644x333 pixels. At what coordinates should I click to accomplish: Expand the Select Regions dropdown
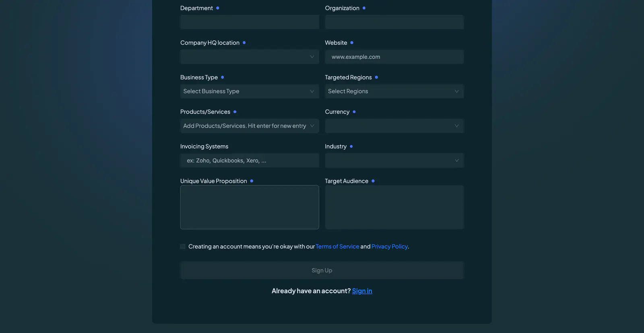tap(394, 91)
